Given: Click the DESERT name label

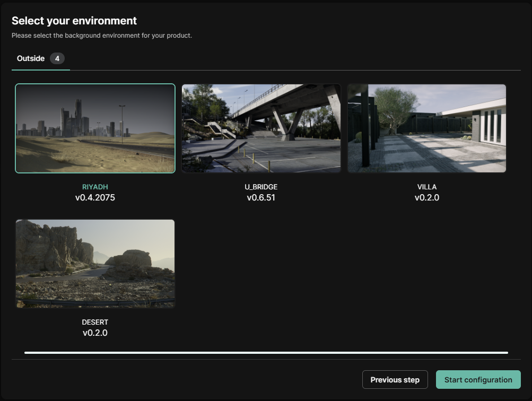Looking at the screenshot, I should (95, 322).
